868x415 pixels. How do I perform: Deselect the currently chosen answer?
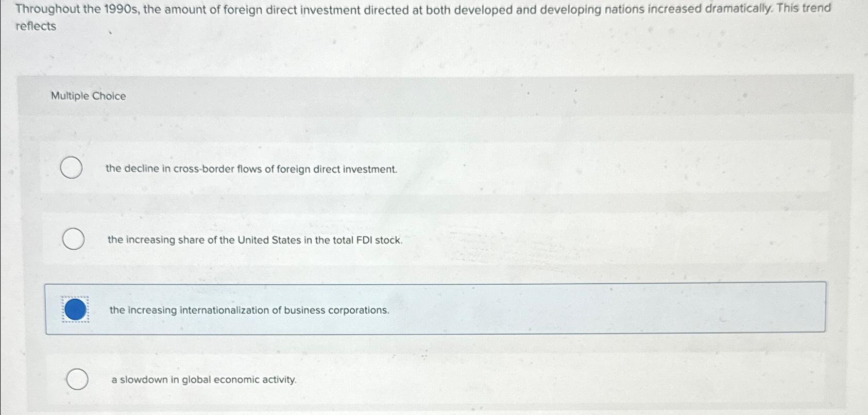(75, 309)
